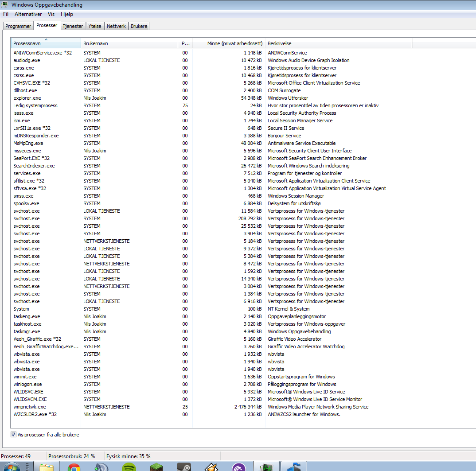This screenshot has width=476, height=471.
Task: Click the Task Manager title bar icon
Action: [4, 4]
